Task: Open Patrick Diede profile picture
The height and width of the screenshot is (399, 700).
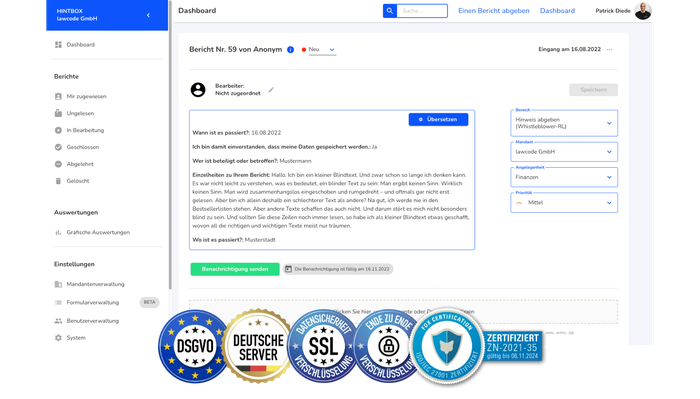Action: pos(643,11)
